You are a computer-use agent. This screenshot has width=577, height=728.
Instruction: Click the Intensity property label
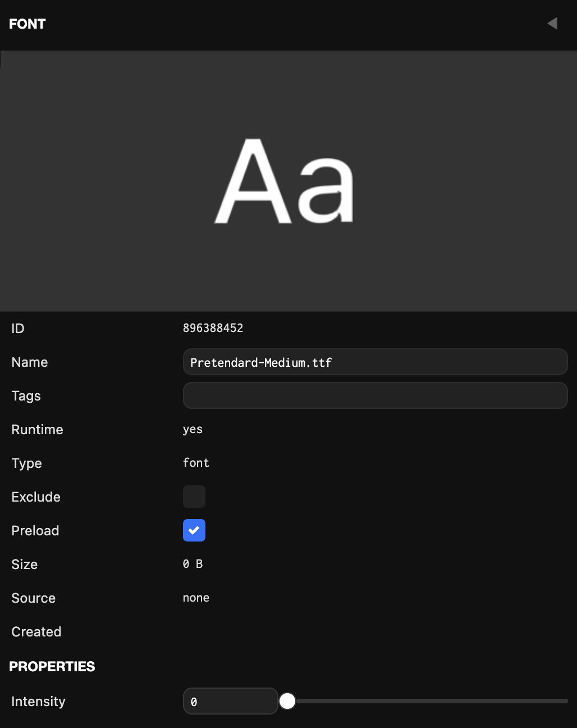point(38,701)
